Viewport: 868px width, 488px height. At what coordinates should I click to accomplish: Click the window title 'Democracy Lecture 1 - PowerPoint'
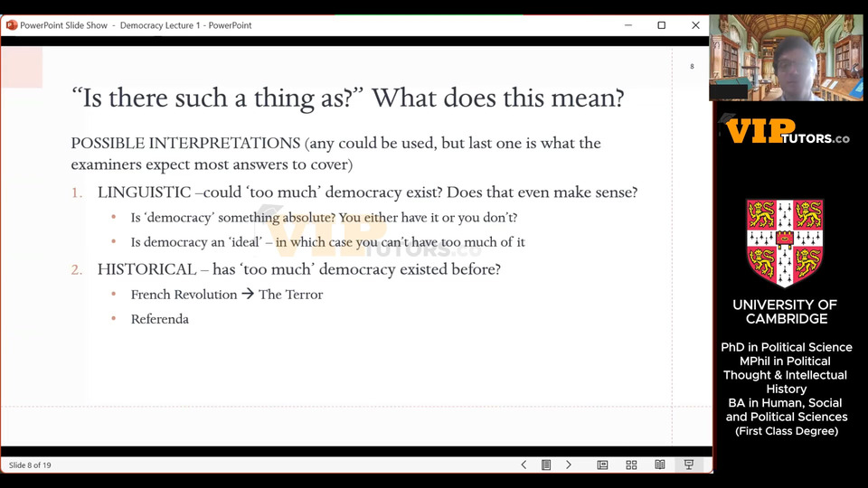(186, 25)
